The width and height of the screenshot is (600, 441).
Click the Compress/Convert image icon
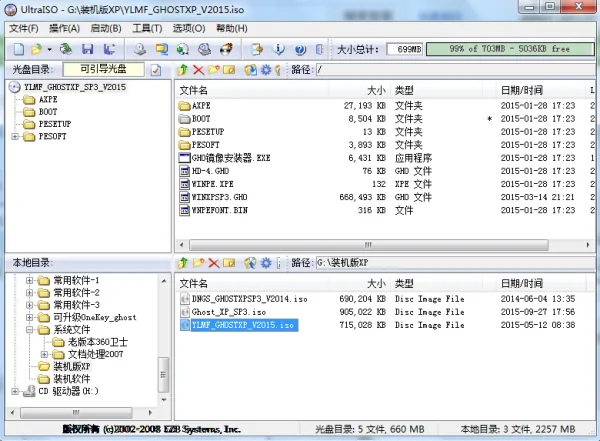161,49
